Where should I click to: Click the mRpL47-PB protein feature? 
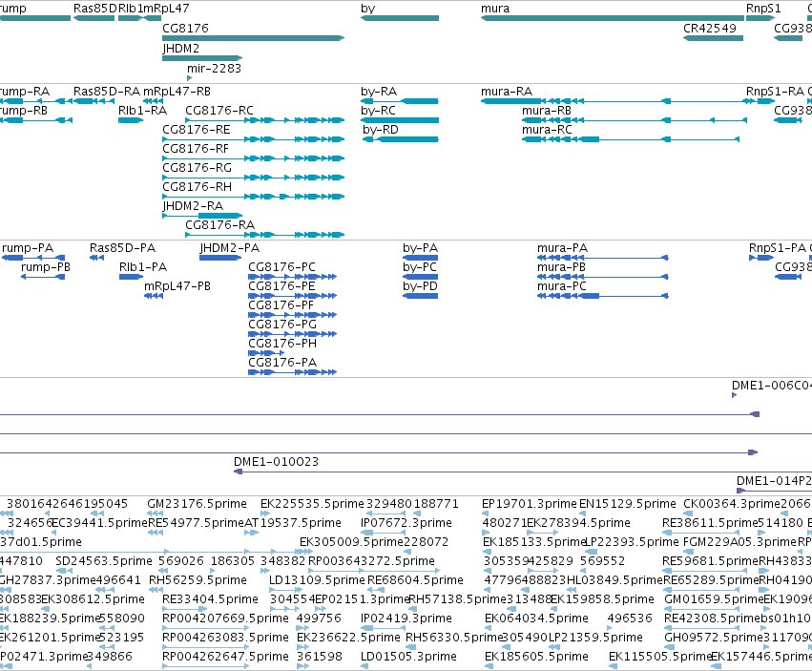coord(154,296)
